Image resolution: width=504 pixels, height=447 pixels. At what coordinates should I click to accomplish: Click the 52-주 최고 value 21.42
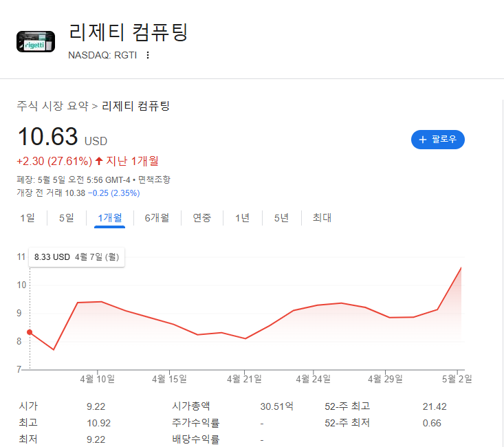435,406
